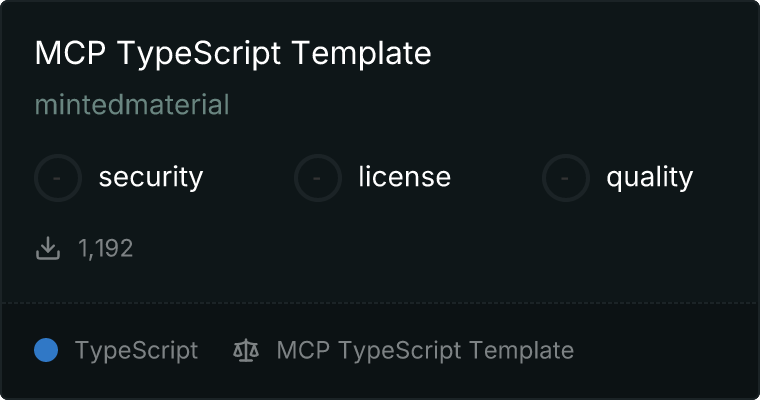The height and width of the screenshot is (400, 760).
Task: Click the security status circle badge
Action: 58,178
